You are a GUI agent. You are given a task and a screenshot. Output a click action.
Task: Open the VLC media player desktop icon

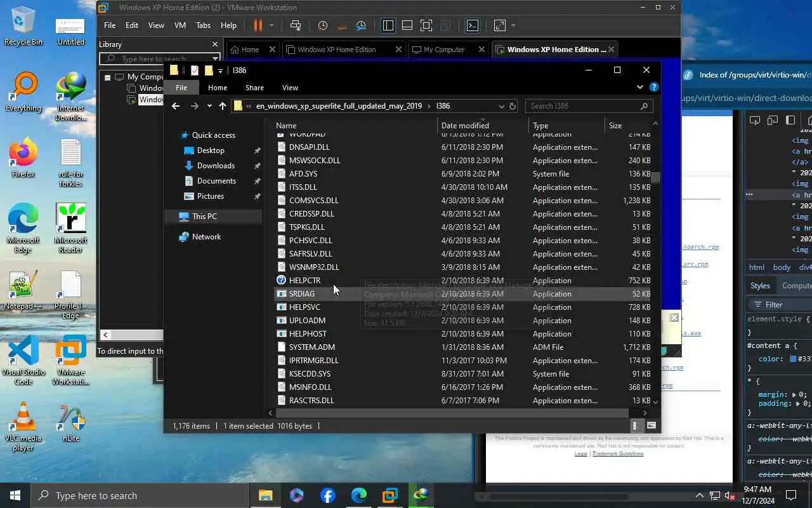23,426
